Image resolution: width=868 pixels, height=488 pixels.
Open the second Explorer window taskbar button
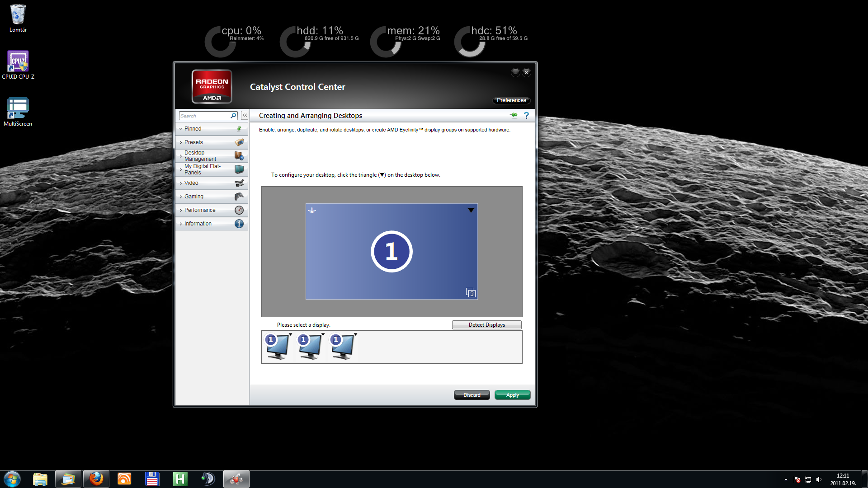tap(68, 479)
